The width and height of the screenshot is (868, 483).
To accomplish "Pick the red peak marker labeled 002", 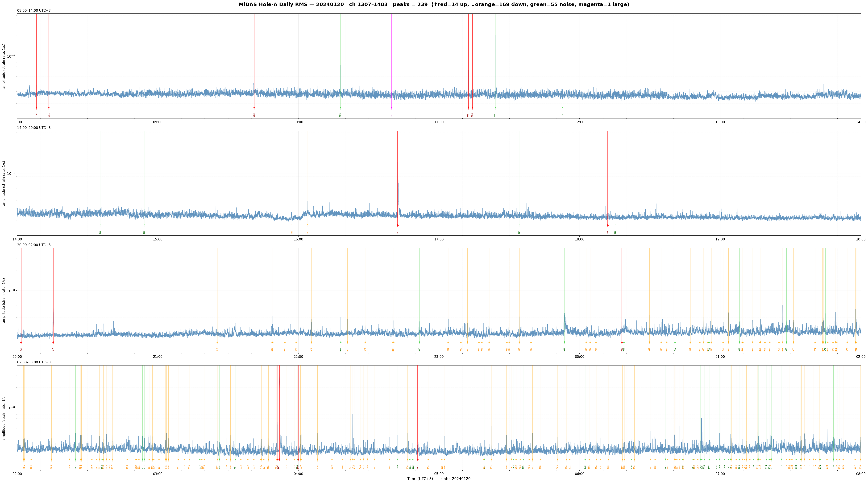I will coord(254,108).
